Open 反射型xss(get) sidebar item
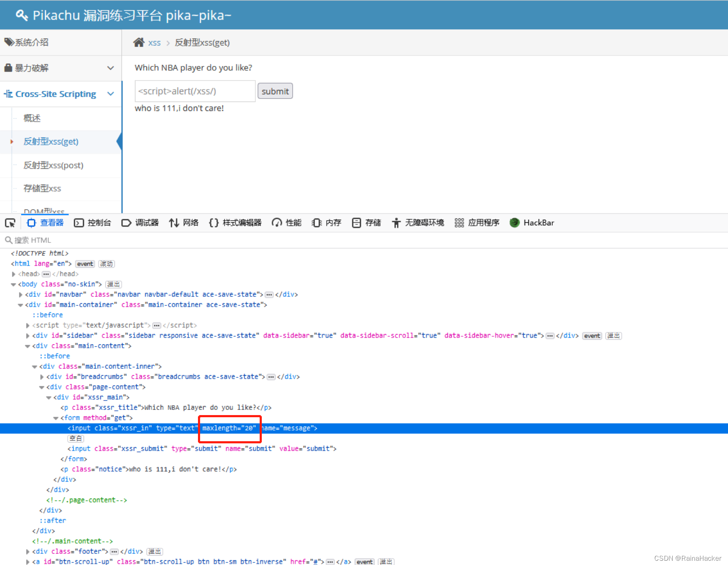The width and height of the screenshot is (728, 565). (51, 142)
